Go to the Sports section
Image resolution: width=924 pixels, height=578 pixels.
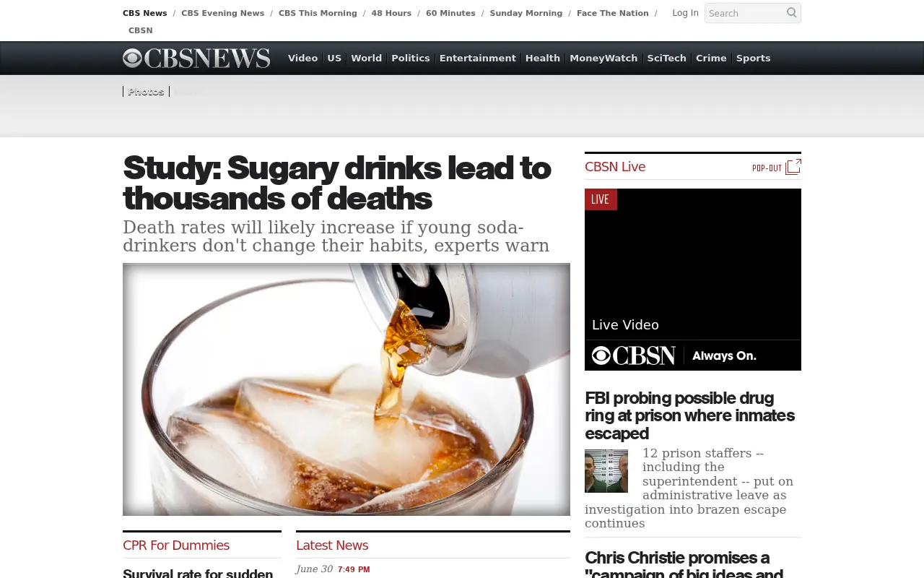point(753,58)
